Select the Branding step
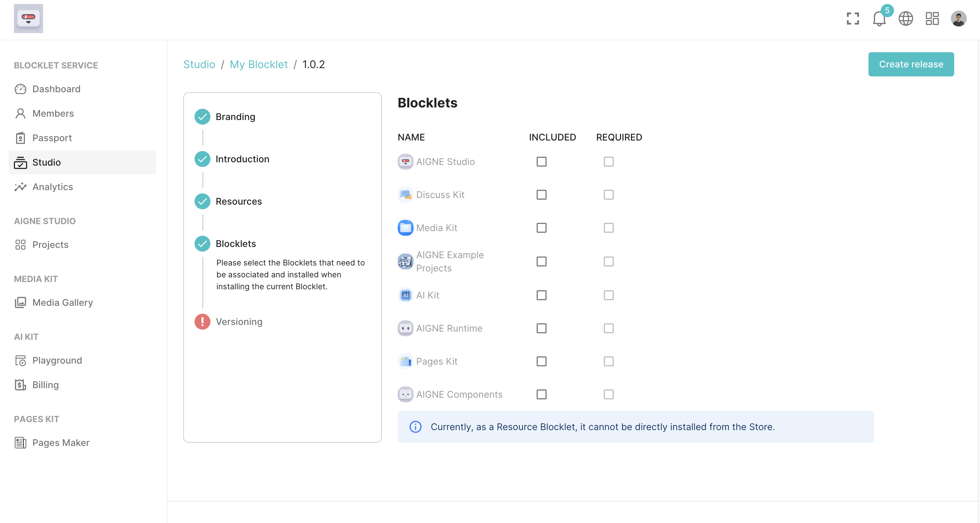Screen dimensions: 980x523 point(235,117)
